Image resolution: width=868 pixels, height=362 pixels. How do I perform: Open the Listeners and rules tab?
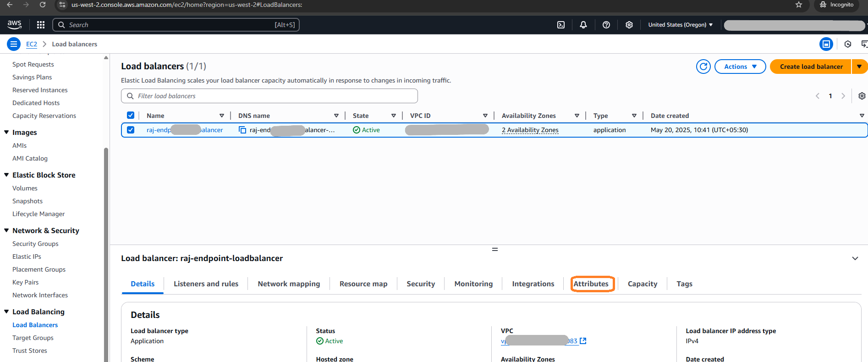(206, 284)
